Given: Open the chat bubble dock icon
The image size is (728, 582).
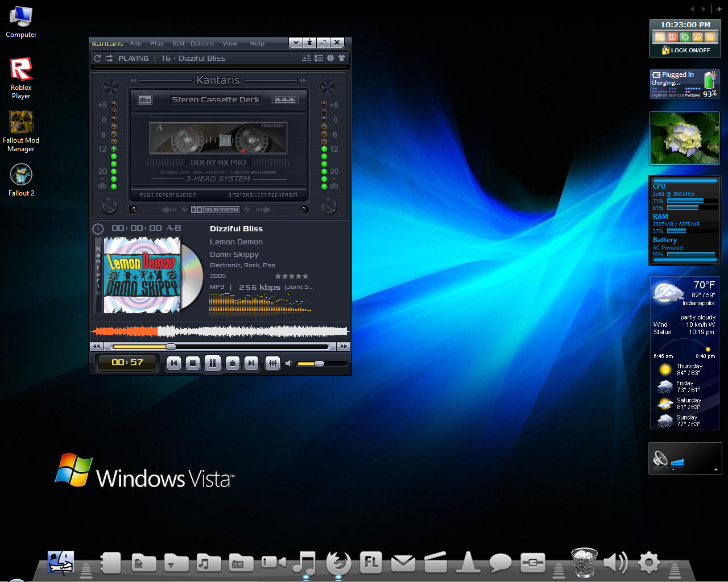Looking at the screenshot, I should [500, 563].
